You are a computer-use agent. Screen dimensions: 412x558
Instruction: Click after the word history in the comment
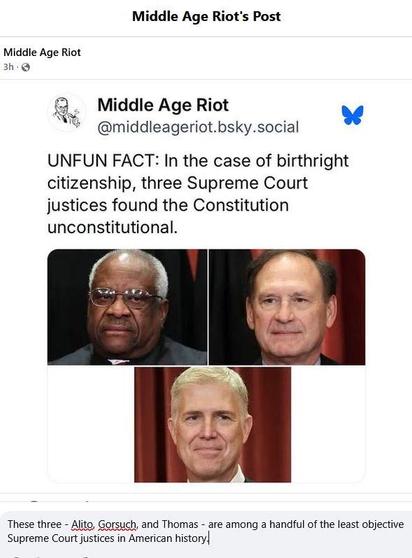[208, 538]
